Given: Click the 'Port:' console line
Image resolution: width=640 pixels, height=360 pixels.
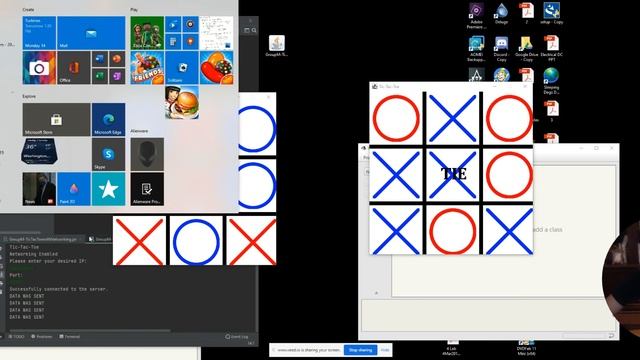Looking at the screenshot, I should (16, 275).
